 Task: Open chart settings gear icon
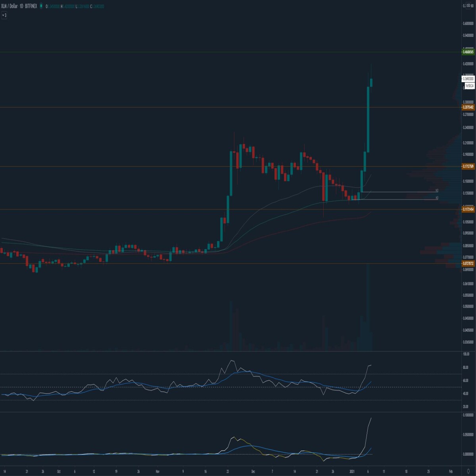[468, 472]
